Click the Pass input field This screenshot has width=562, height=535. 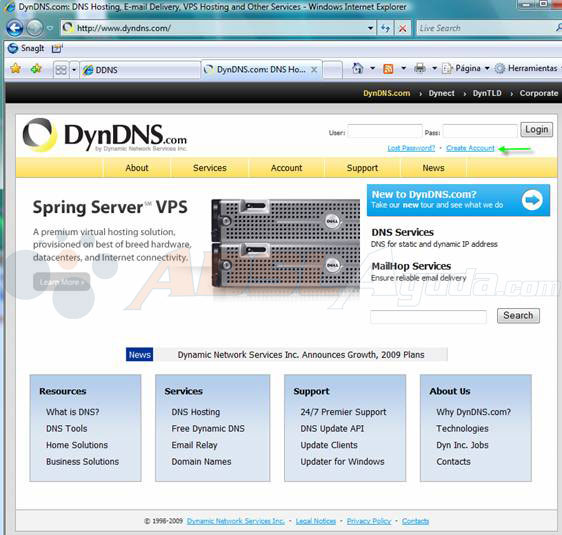480,132
